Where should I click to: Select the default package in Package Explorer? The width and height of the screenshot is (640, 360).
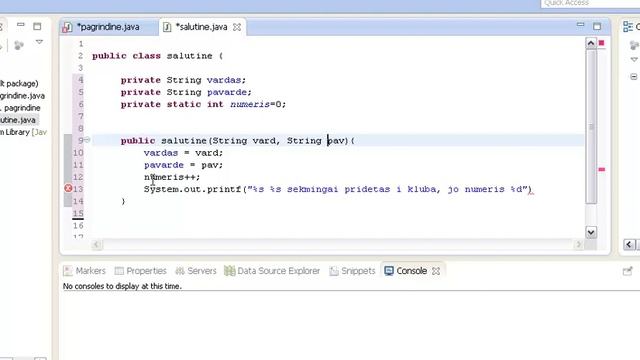[x=19, y=84]
